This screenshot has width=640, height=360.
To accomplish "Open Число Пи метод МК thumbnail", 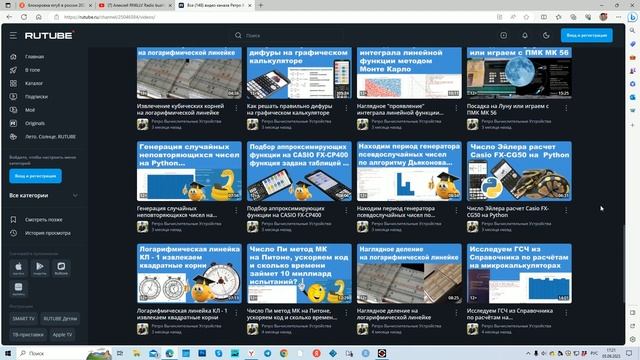I will tap(299, 273).
